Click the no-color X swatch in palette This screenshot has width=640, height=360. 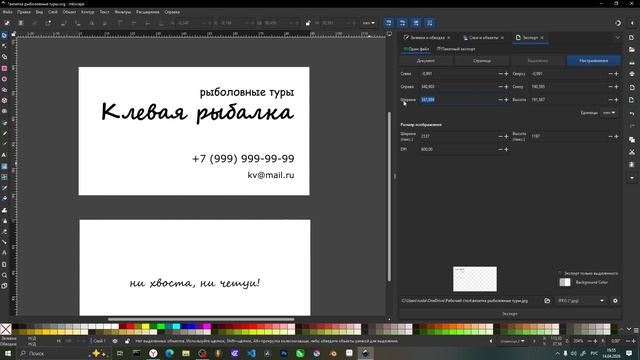pyautogui.click(x=6, y=329)
